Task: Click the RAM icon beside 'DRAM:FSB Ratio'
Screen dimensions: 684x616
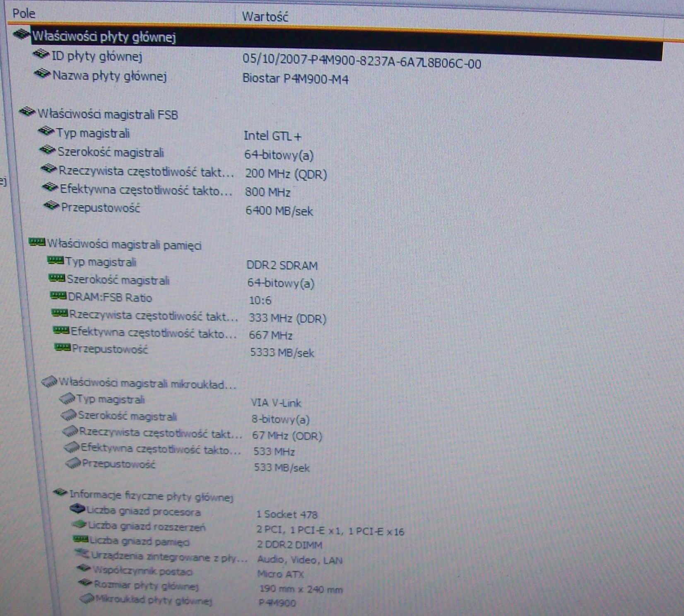Action: (58, 295)
